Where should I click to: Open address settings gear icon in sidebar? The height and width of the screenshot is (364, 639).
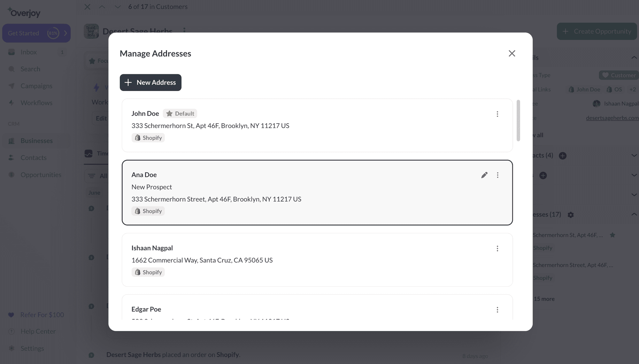(571, 215)
